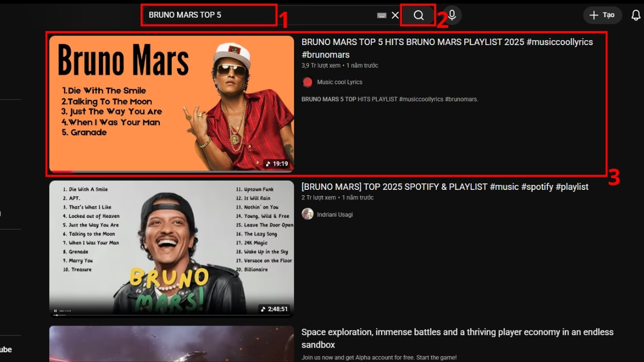This screenshot has height=362, width=644.
Task: Click 'Join us now and get Alpha account' text
Action: [x=379, y=357]
